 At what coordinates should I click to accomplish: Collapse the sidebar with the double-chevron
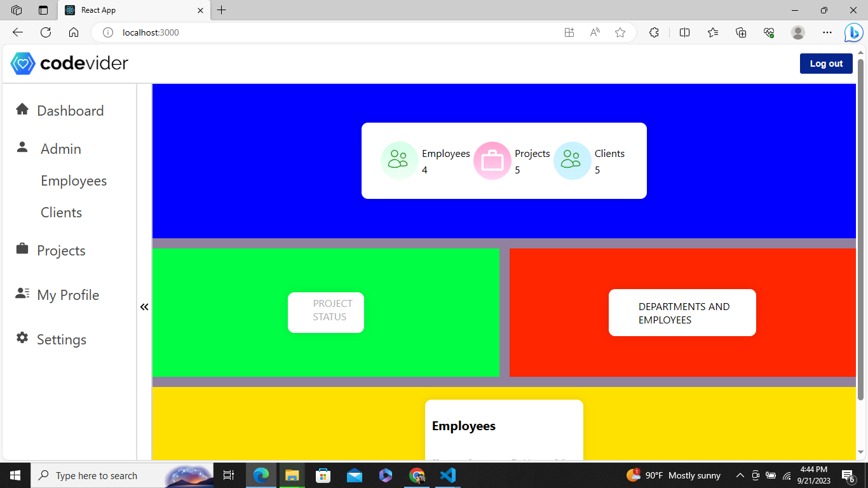pos(144,306)
